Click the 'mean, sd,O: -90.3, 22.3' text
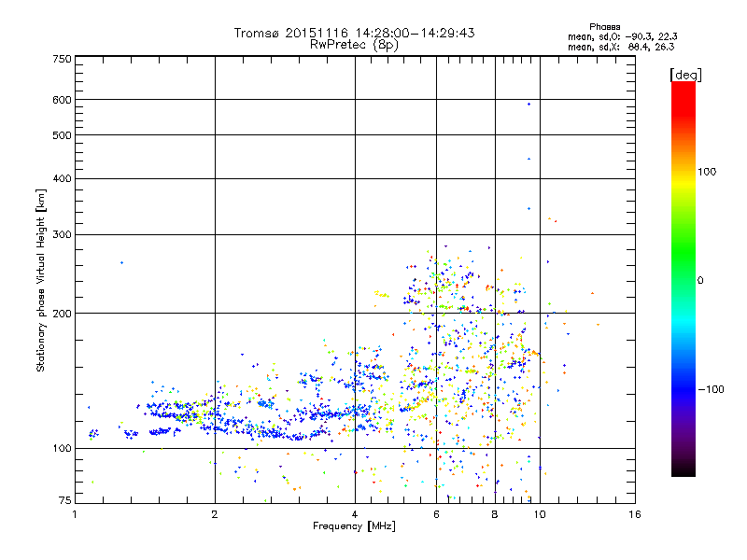Viewport: 747px width, 560px height. click(622, 36)
